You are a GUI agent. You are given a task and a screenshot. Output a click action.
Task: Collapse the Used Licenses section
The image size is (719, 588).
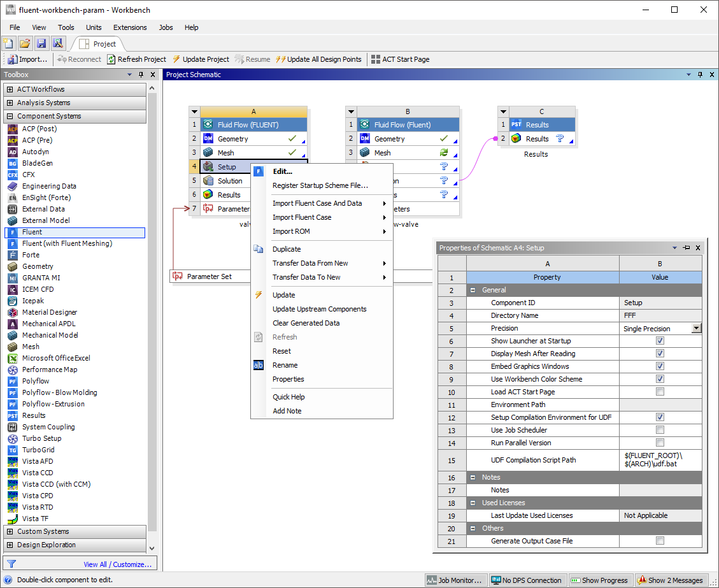[x=473, y=503]
